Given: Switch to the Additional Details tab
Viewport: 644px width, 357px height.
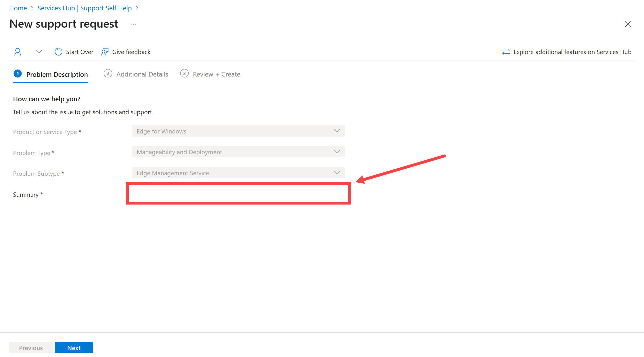Looking at the screenshot, I should [142, 73].
